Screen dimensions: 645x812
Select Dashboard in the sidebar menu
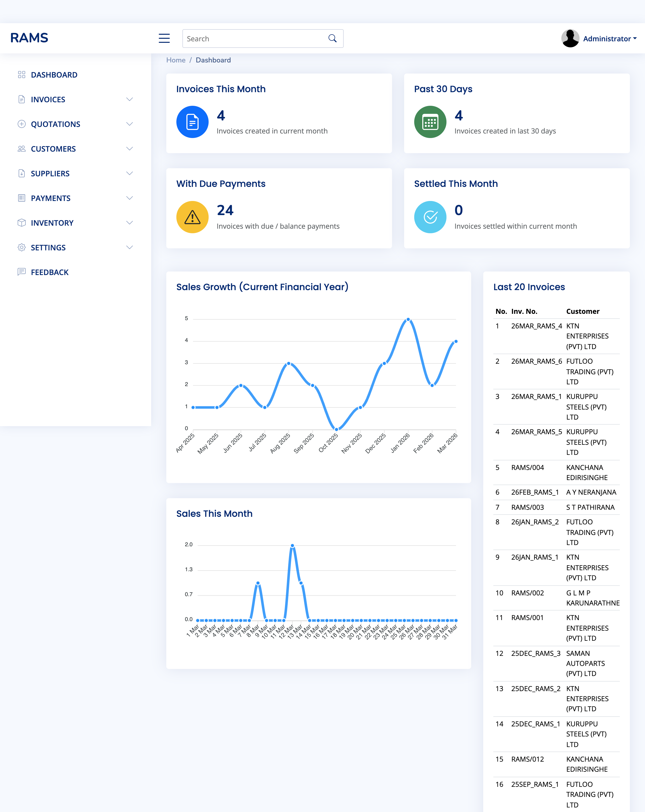coord(52,75)
